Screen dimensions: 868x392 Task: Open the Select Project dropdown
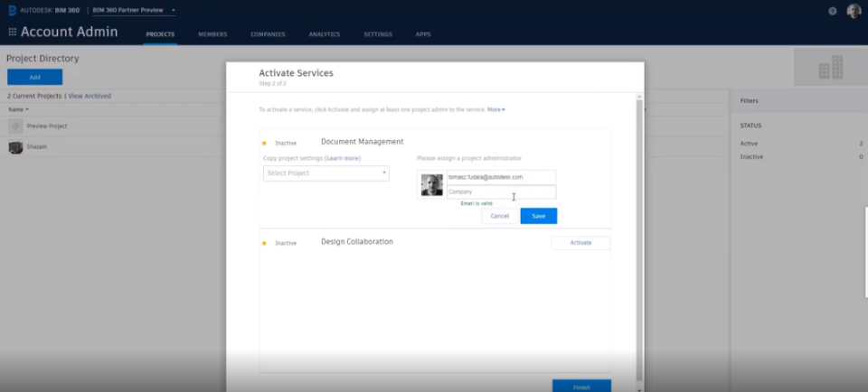pyautogui.click(x=326, y=173)
